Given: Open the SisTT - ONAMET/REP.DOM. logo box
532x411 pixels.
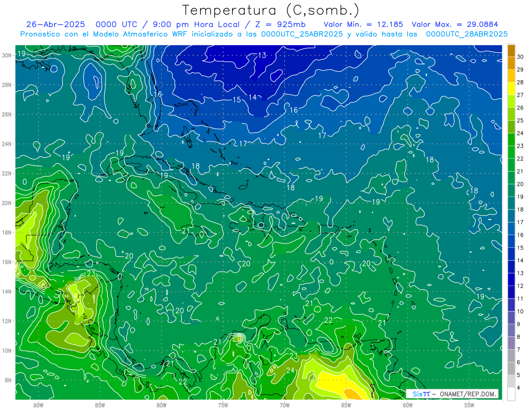Looking at the screenshot, I should tap(452, 394).
